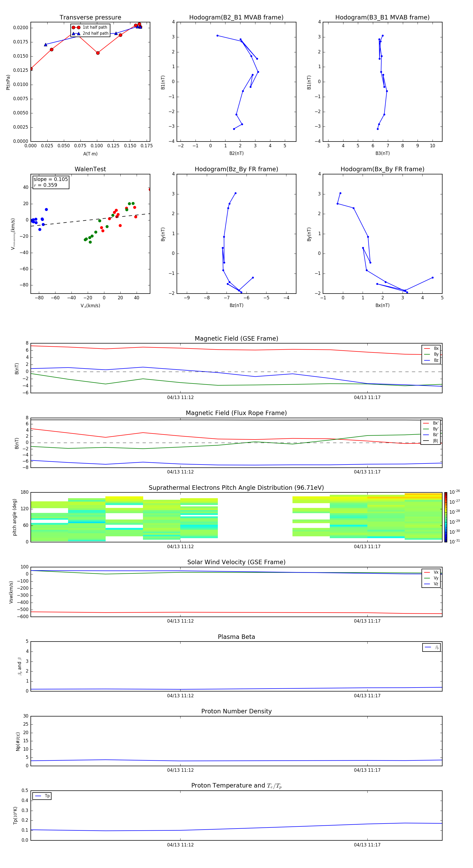Image resolution: width=473 pixels, height=868 pixels.
Task: Click Bz legend entry in GSE magnetic field
Action: tap(431, 360)
